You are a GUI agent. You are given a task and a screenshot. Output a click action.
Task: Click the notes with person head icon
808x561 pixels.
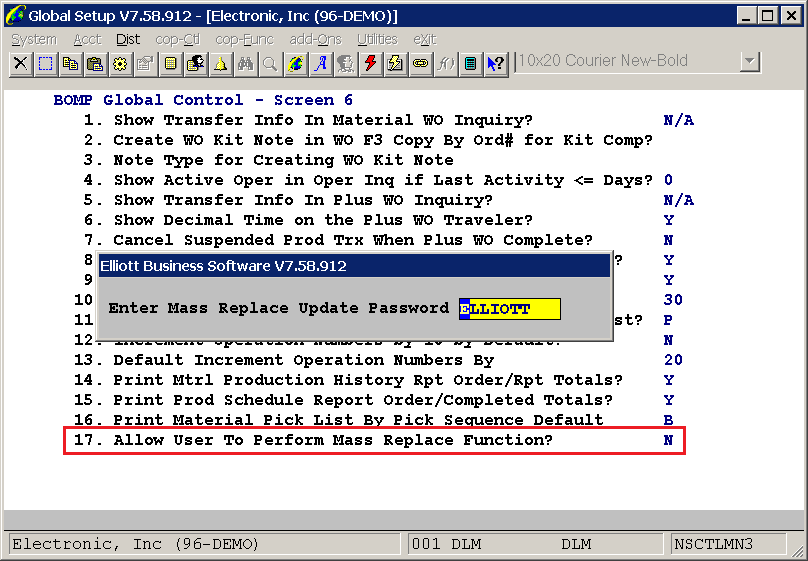click(196, 63)
